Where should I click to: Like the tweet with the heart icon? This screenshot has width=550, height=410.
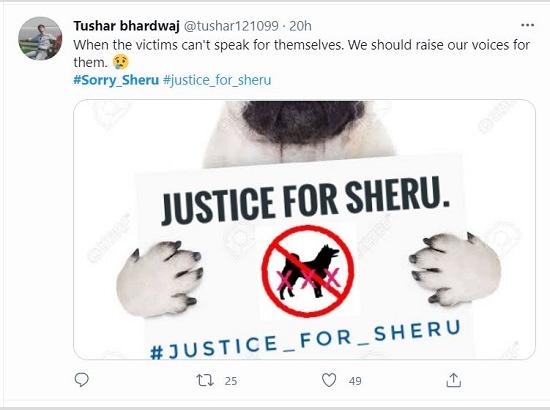click(x=329, y=380)
